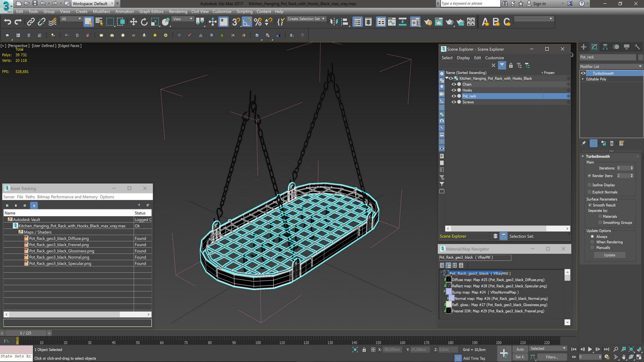This screenshot has height=362, width=644.
Task: Click the lock icon in Scene Explorer toolbar
Action: pos(511,66)
